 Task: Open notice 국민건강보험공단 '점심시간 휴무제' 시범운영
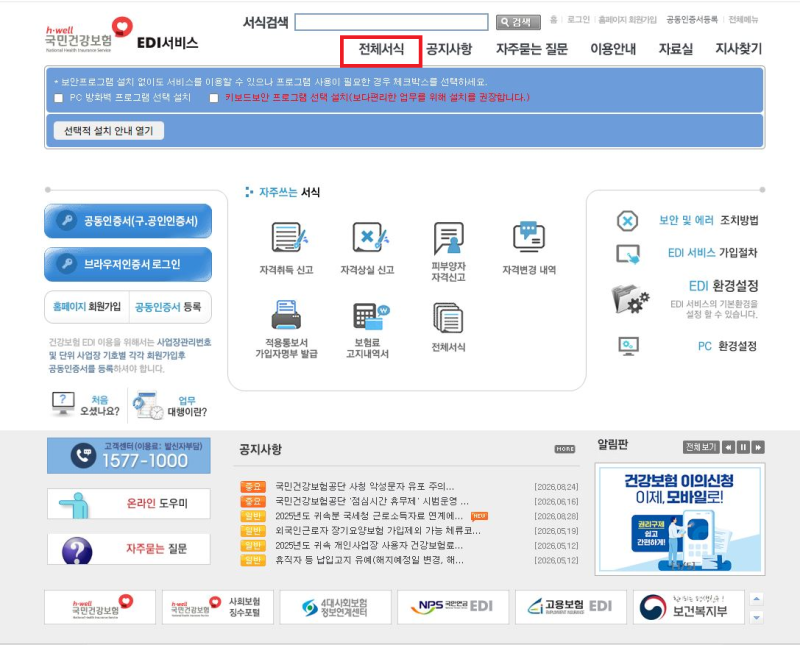click(x=372, y=501)
